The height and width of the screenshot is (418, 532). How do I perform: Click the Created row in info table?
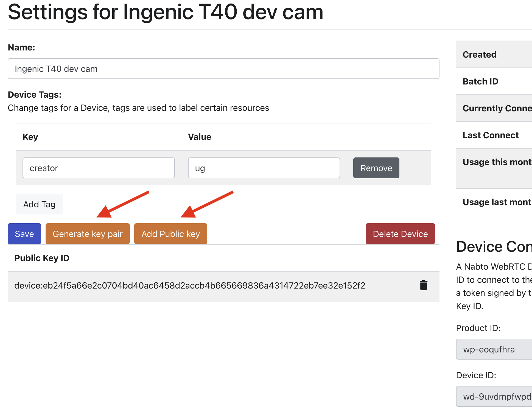[x=480, y=55]
